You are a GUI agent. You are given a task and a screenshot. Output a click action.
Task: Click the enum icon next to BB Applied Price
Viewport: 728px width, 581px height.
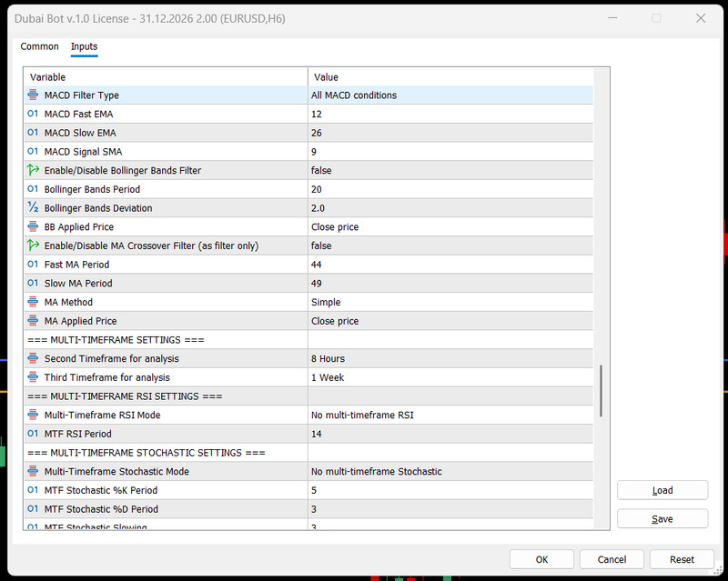tap(33, 227)
